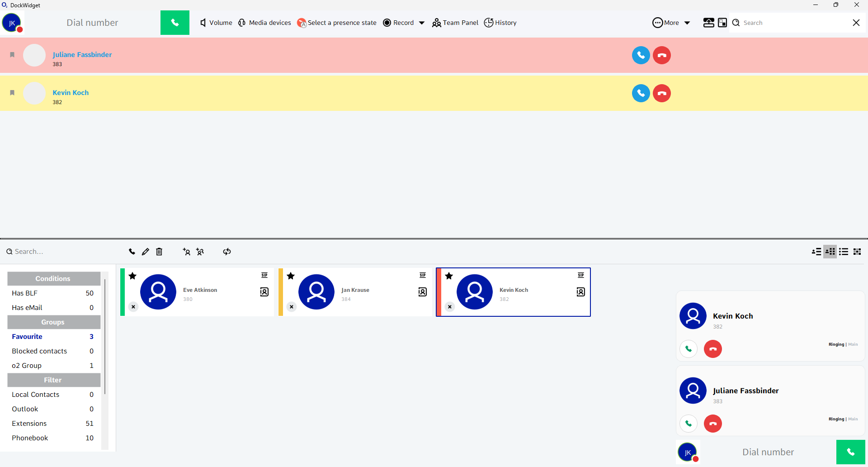Open the More dropdown menu

click(x=671, y=23)
